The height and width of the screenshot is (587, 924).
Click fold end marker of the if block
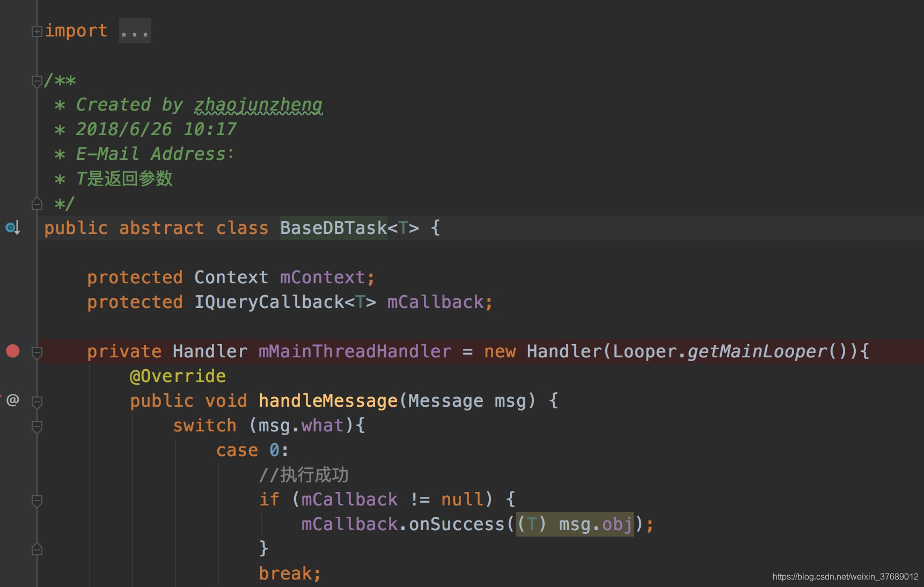pyautogui.click(x=37, y=549)
